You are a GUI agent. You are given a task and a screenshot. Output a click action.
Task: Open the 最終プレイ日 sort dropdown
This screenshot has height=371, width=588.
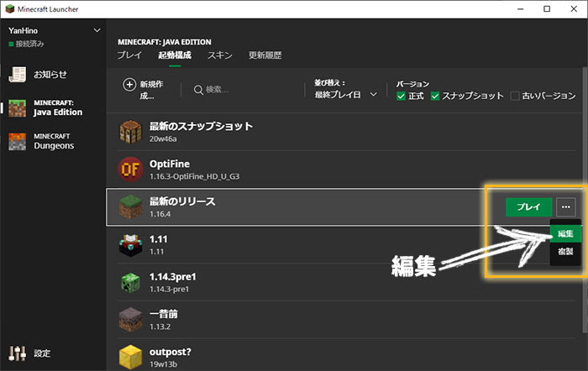[x=345, y=95]
